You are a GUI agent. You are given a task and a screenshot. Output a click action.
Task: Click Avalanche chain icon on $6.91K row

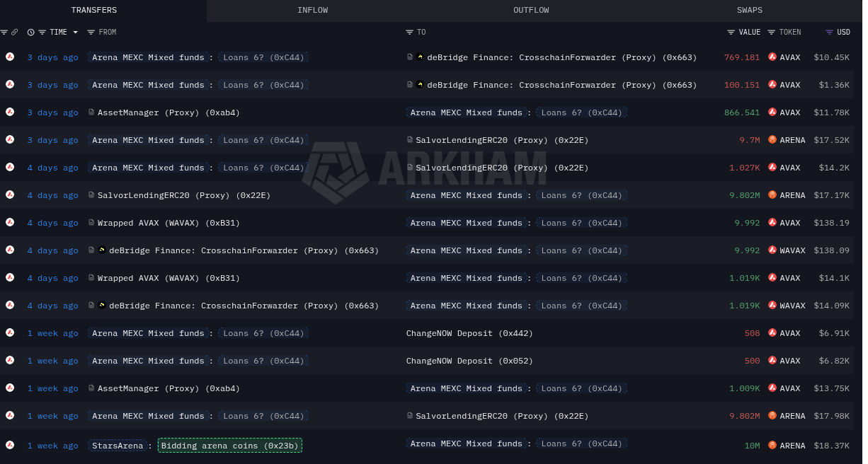click(x=10, y=332)
